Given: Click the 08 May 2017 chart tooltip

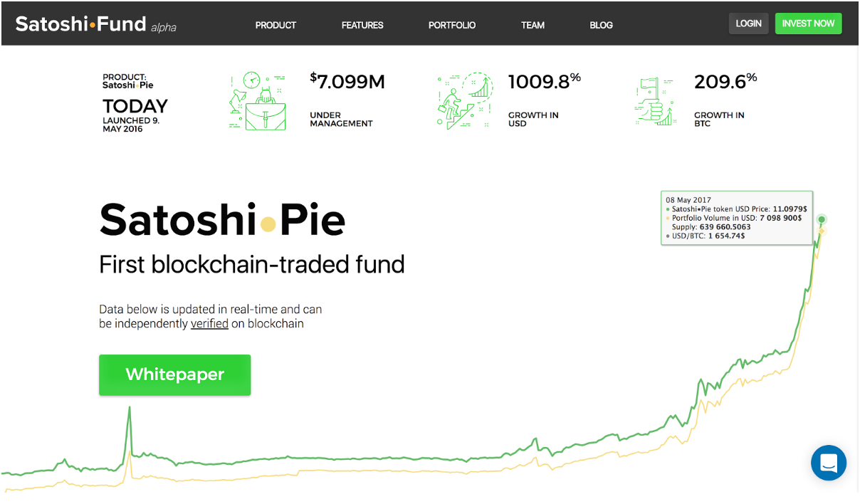Looking at the screenshot, I should [737, 218].
